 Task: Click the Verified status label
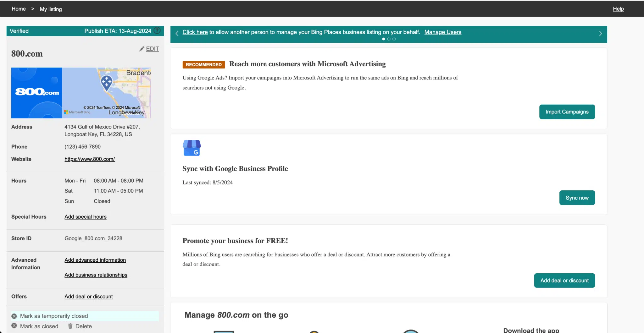pyautogui.click(x=19, y=31)
